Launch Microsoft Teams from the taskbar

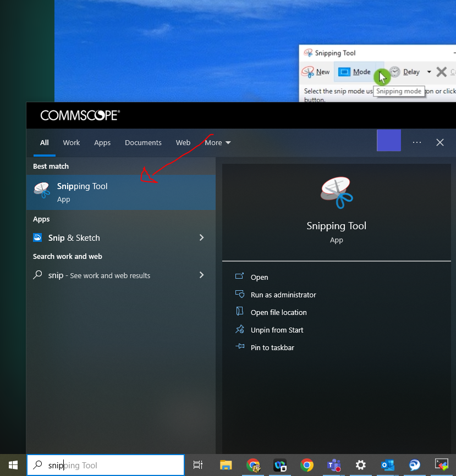(333, 466)
